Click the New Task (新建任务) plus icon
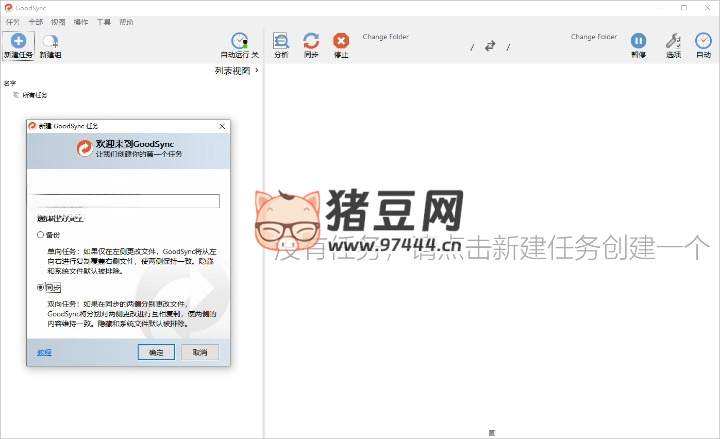The height and width of the screenshot is (439, 720). (x=18, y=41)
